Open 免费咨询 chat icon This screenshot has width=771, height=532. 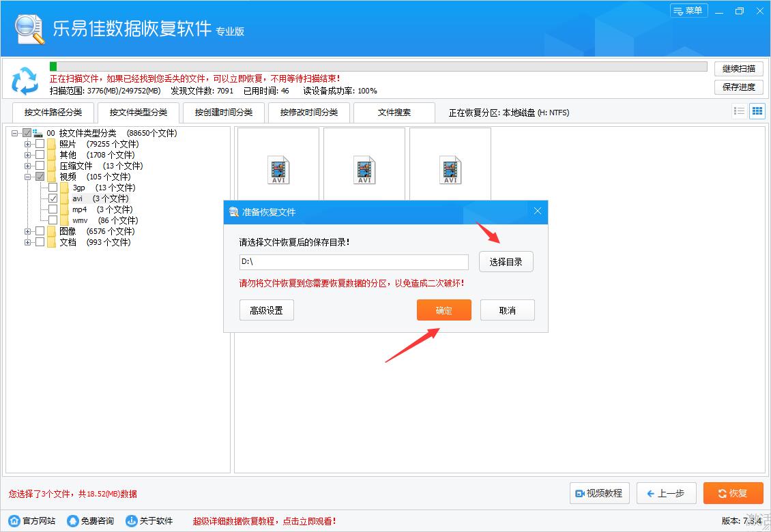pyautogui.click(x=73, y=521)
